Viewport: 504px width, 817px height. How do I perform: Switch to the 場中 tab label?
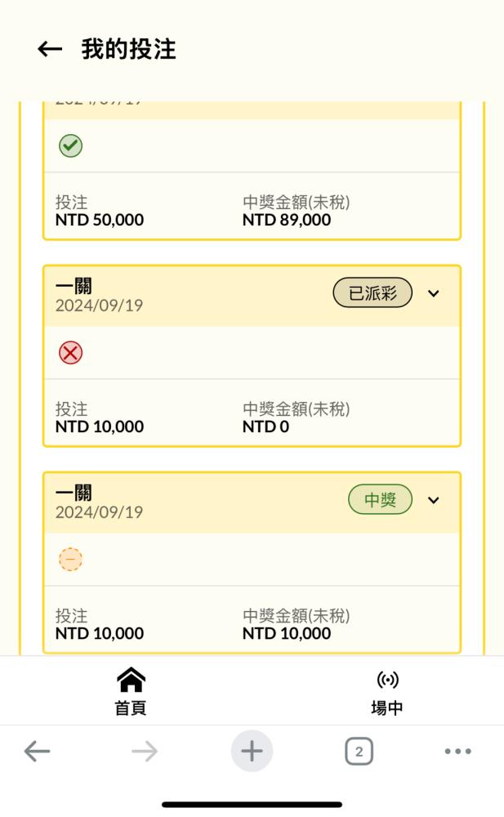click(x=387, y=708)
